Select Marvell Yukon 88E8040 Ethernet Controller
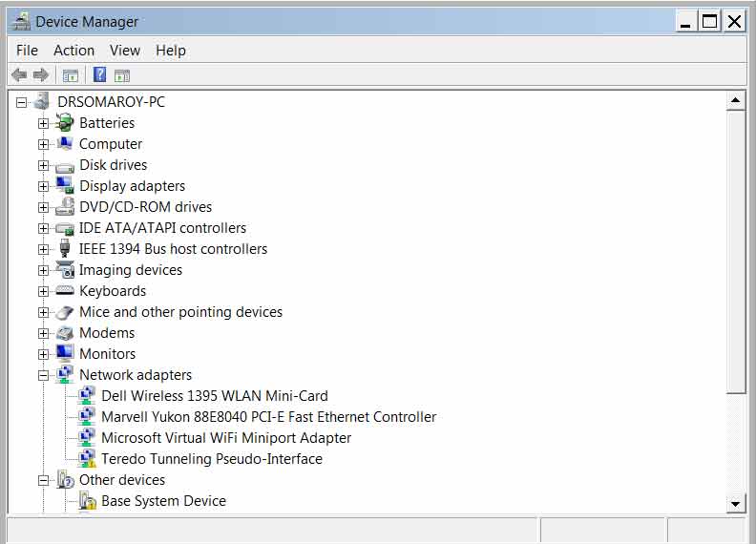This screenshot has height=544, width=756. (268, 417)
